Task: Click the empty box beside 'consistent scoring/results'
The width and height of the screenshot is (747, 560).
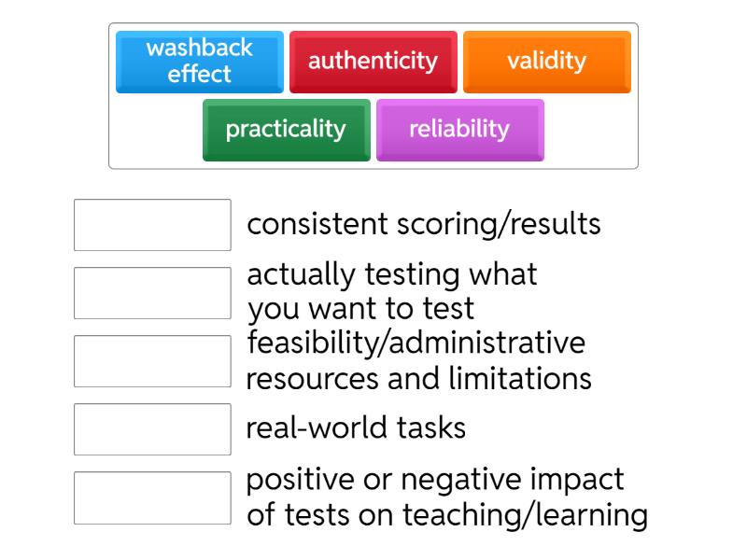Action: pos(152,225)
